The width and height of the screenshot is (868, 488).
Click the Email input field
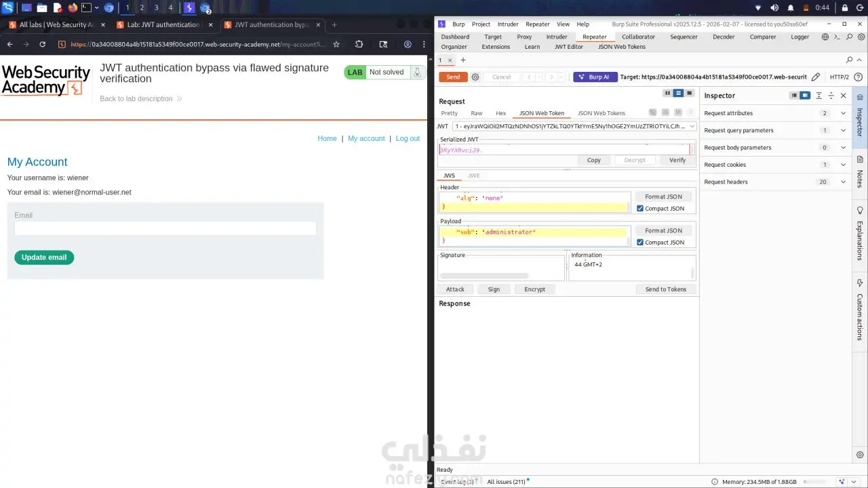click(165, 229)
